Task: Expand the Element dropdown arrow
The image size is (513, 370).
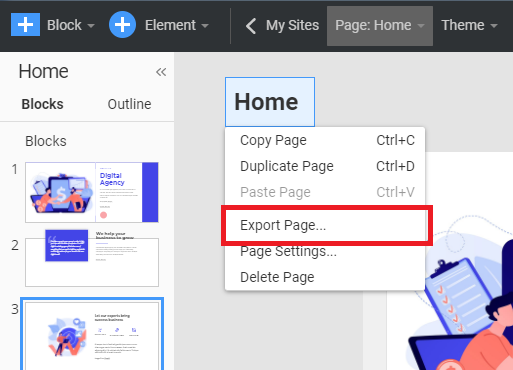Action: click(x=205, y=26)
